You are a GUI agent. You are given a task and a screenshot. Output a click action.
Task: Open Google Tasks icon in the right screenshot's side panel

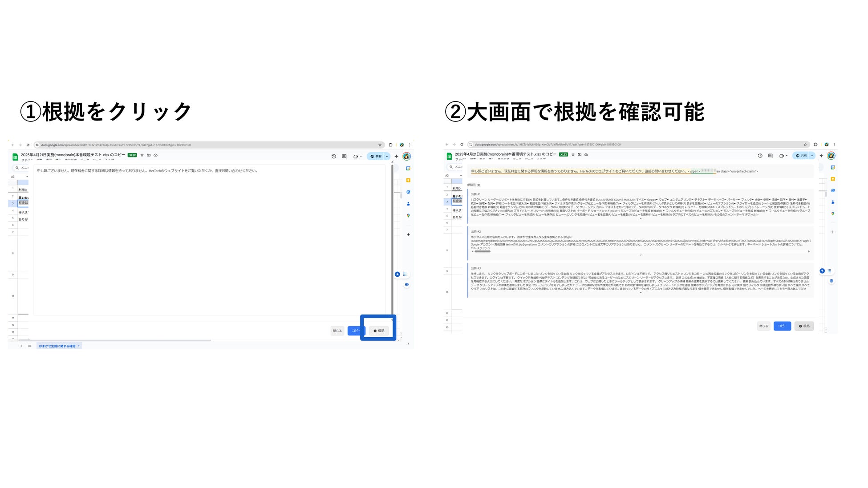[833, 190]
